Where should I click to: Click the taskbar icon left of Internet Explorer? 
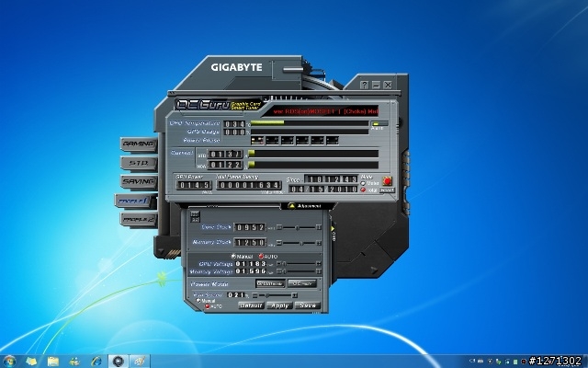pos(74,362)
